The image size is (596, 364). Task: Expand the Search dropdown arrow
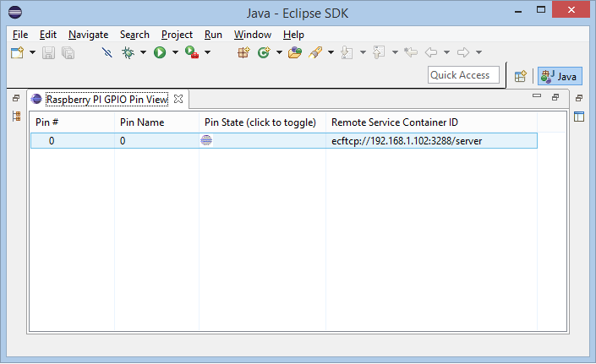(331, 52)
